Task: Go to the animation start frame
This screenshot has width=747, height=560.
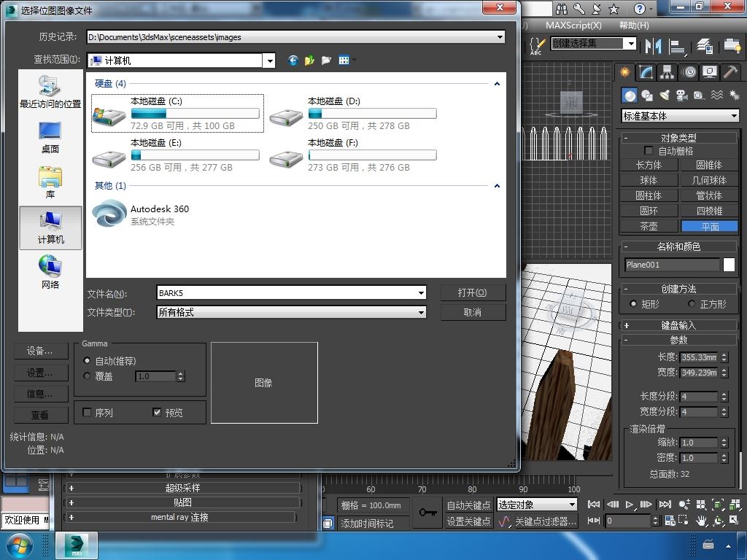Action: 594,505
